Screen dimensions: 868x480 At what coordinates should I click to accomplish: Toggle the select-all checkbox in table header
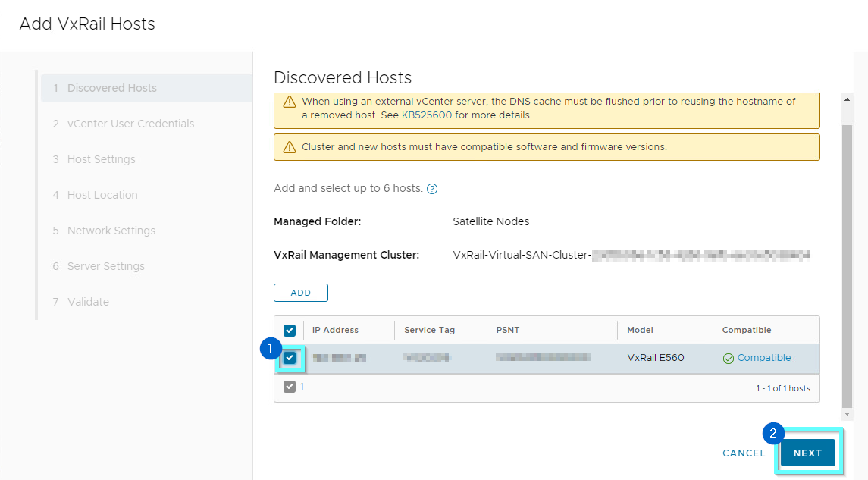pyautogui.click(x=290, y=331)
